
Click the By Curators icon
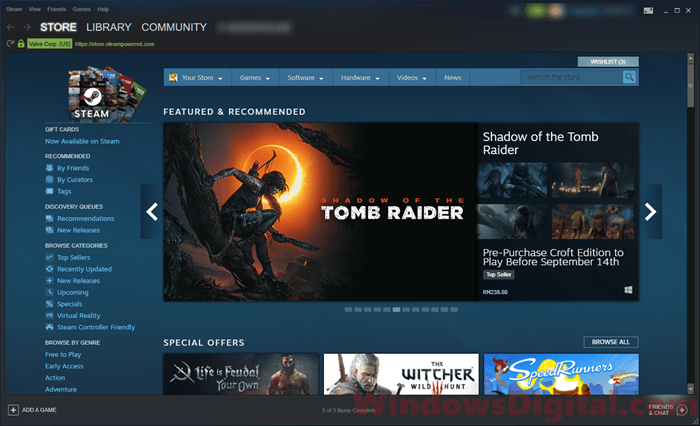point(50,180)
